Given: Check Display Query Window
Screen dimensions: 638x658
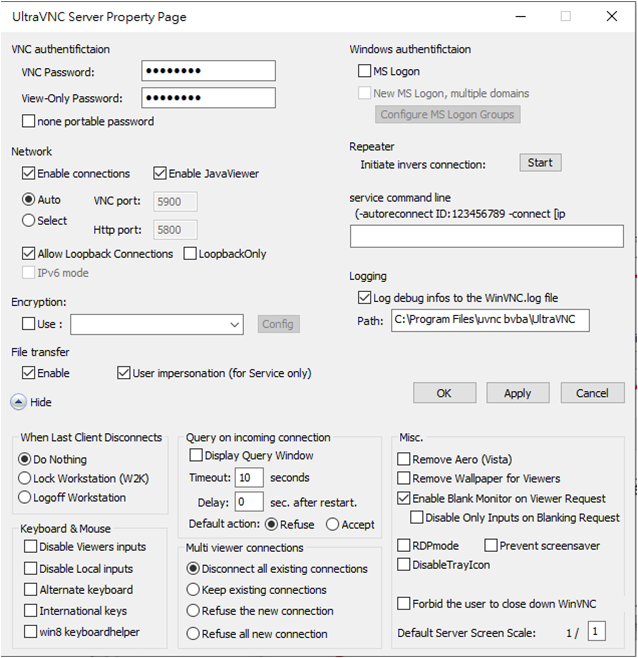Looking at the screenshot, I should [x=196, y=455].
